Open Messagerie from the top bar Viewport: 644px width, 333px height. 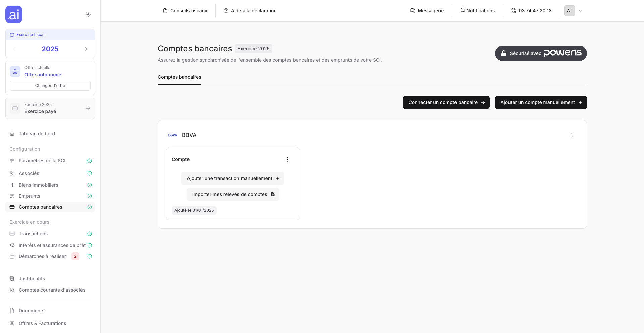427,10
